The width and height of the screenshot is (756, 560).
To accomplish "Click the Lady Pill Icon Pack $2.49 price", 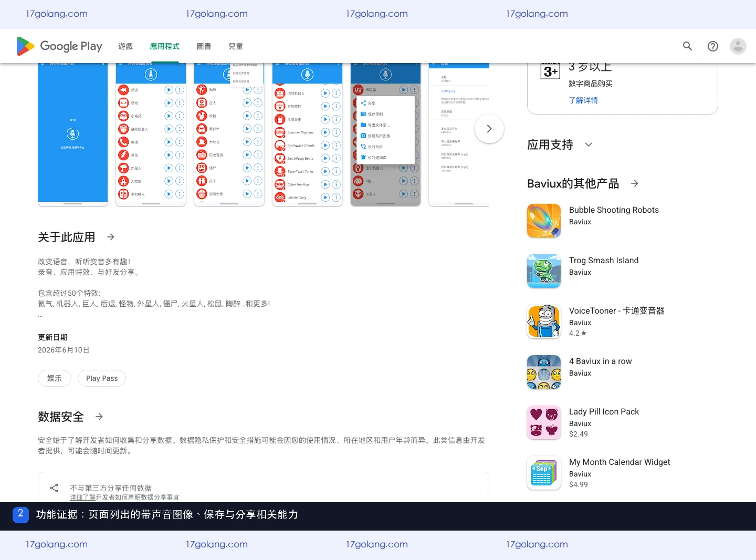I will (x=579, y=434).
